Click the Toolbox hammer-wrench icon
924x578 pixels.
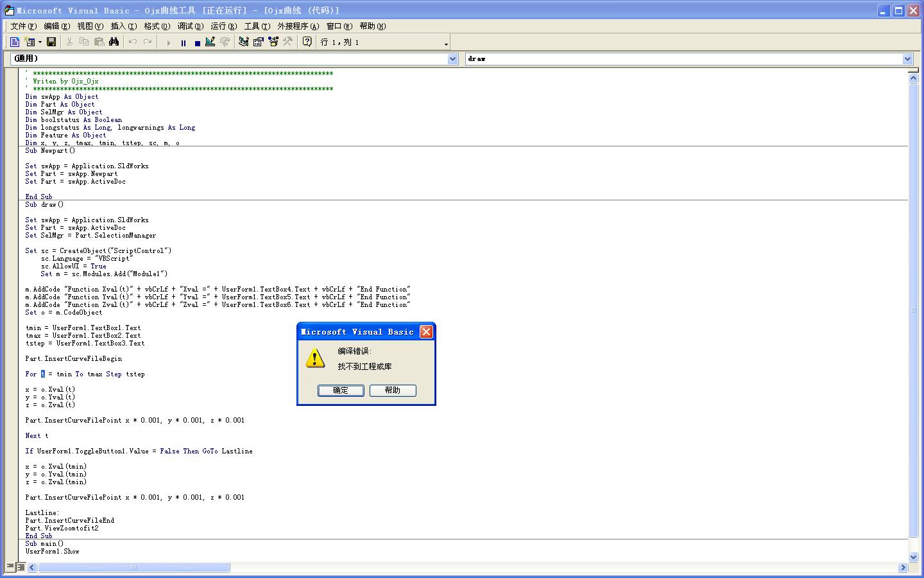(x=288, y=42)
